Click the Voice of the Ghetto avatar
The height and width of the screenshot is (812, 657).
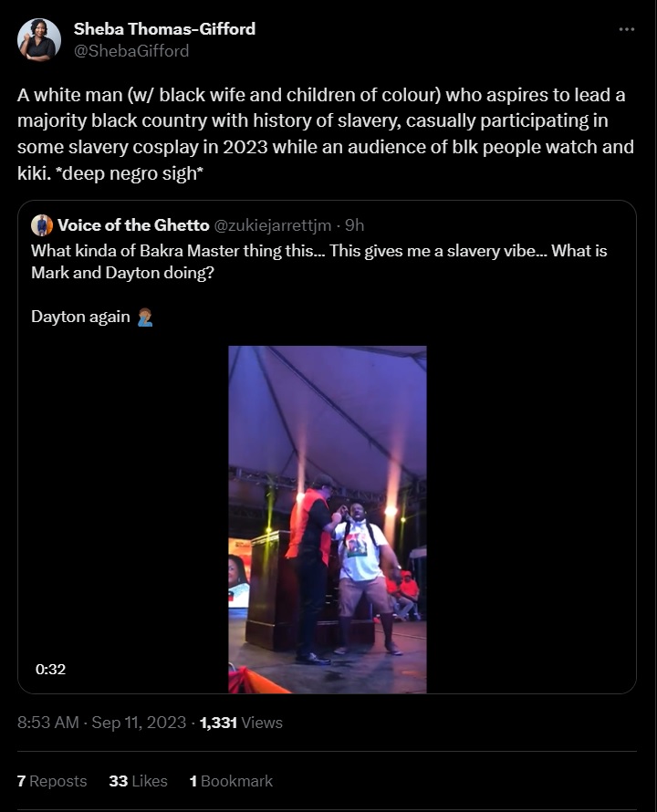(42, 225)
